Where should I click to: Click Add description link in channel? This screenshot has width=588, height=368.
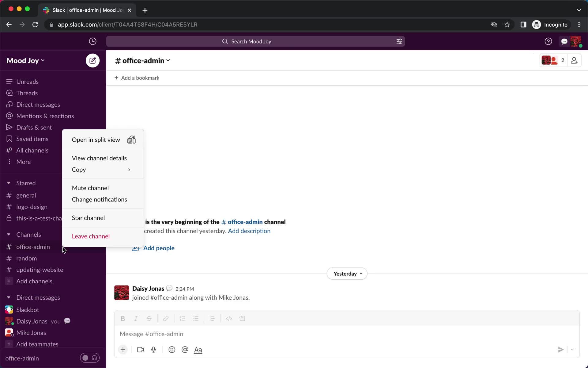coord(249,231)
